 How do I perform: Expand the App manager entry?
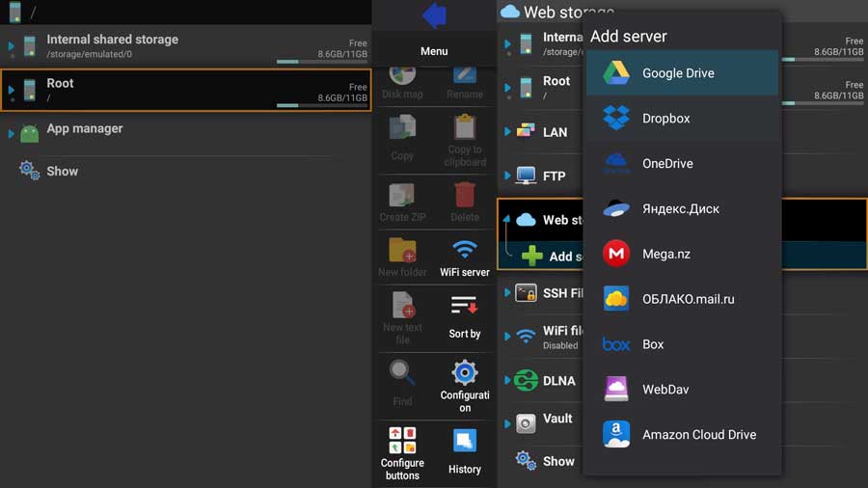[x=11, y=133]
